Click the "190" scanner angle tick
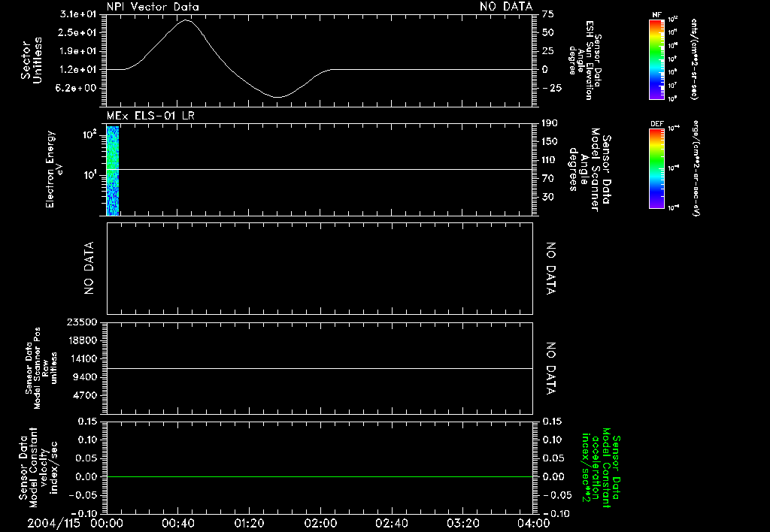Image resolution: width=770 pixels, height=532 pixels. click(550, 123)
